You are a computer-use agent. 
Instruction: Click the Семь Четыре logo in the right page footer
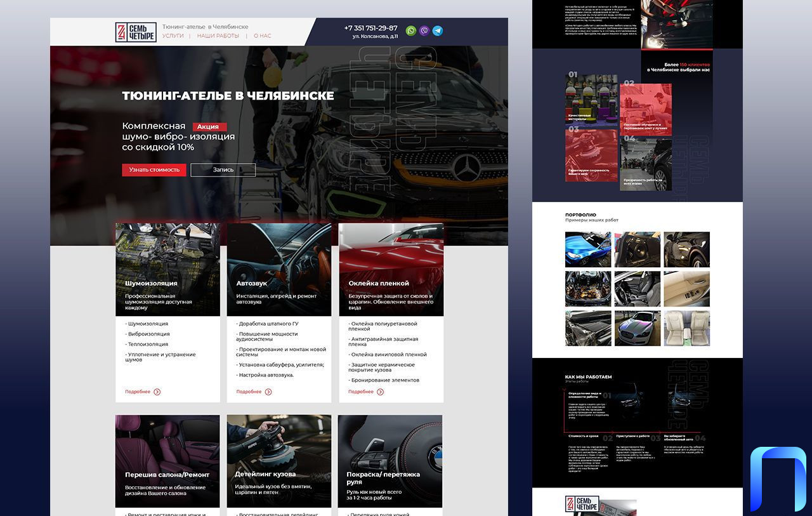(x=582, y=505)
